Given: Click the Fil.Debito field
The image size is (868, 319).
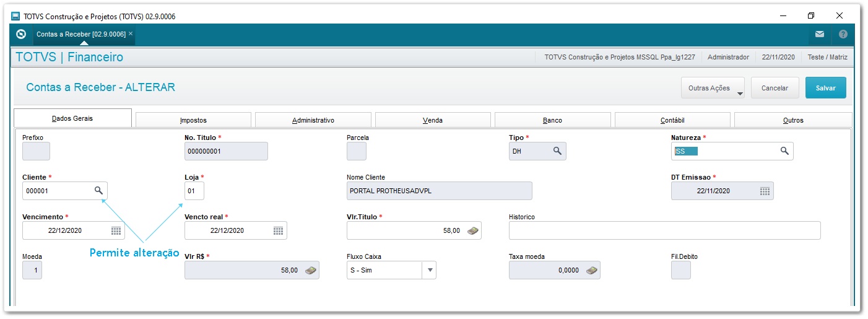Looking at the screenshot, I should [681, 270].
